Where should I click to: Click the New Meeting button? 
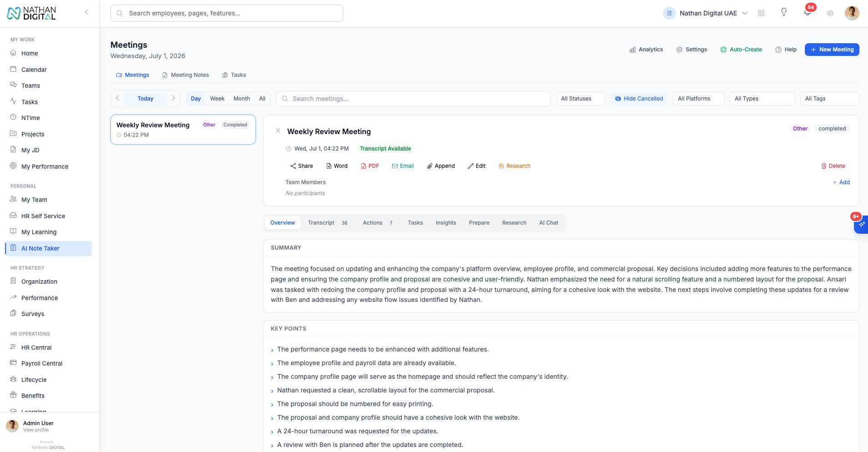tap(832, 50)
